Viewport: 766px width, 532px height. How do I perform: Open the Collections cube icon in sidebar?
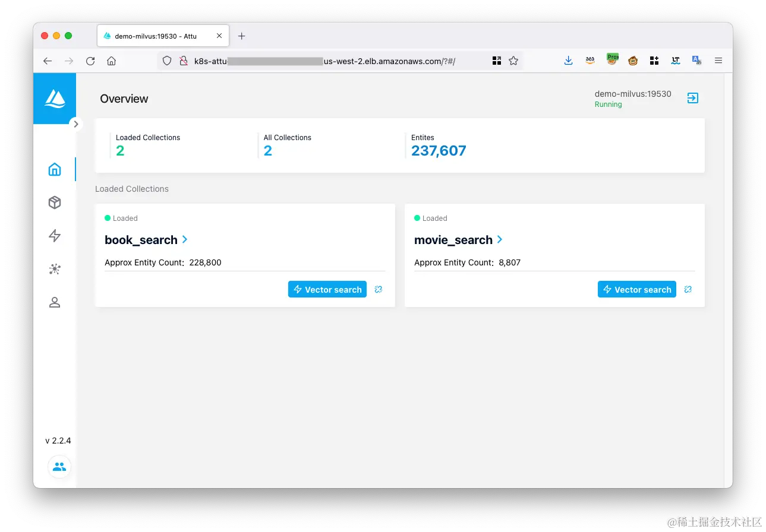pos(55,203)
